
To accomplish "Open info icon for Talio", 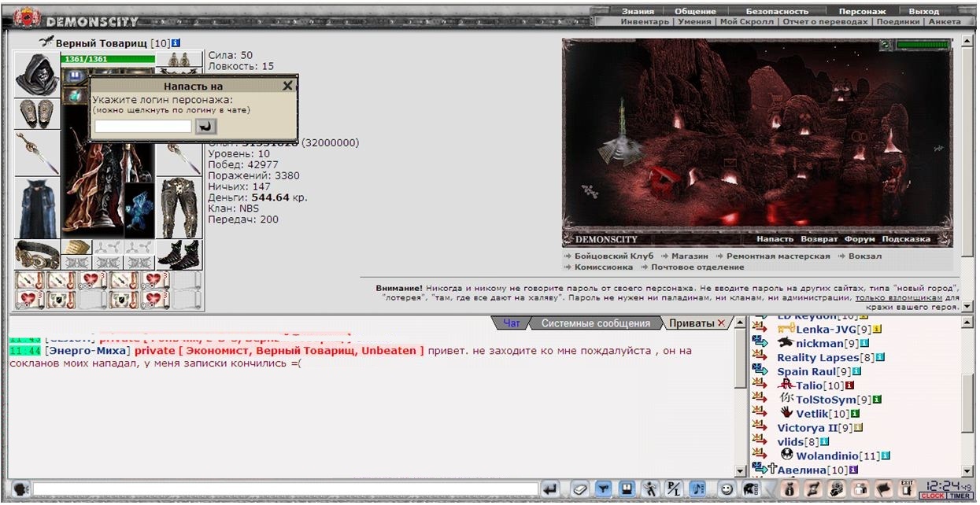I will (x=849, y=385).
